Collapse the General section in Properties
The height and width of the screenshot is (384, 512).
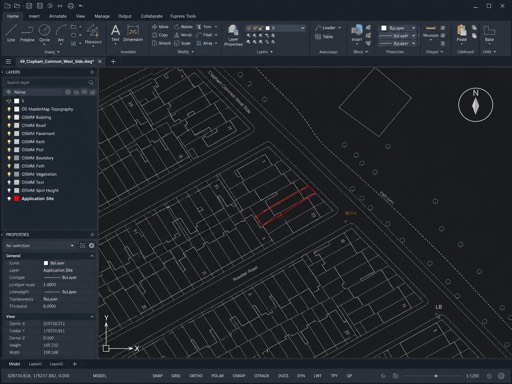coord(92,256)
